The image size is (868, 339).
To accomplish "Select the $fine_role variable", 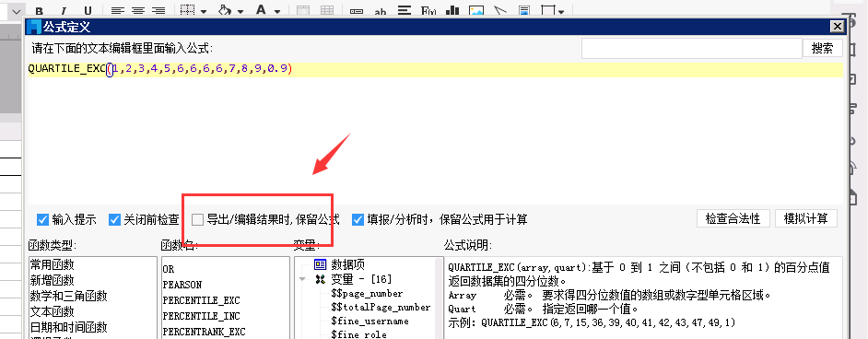I will click(x=358, y=334).
